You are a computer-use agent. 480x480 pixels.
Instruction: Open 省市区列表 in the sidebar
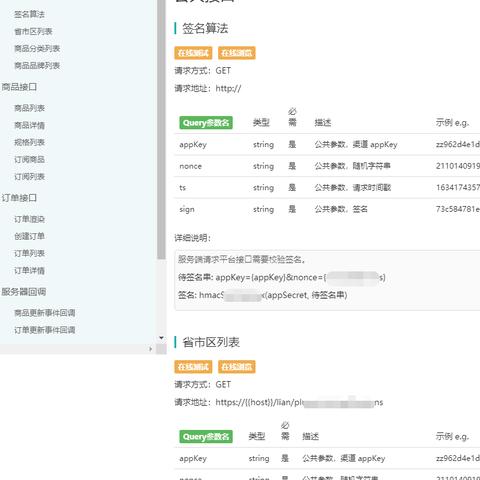33,32
